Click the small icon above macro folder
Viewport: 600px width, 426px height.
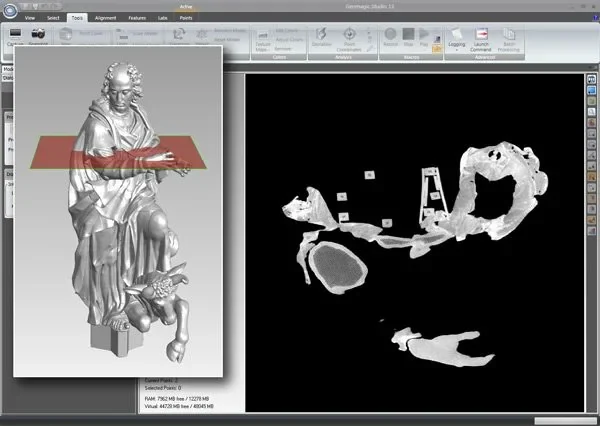coord(437,39)
